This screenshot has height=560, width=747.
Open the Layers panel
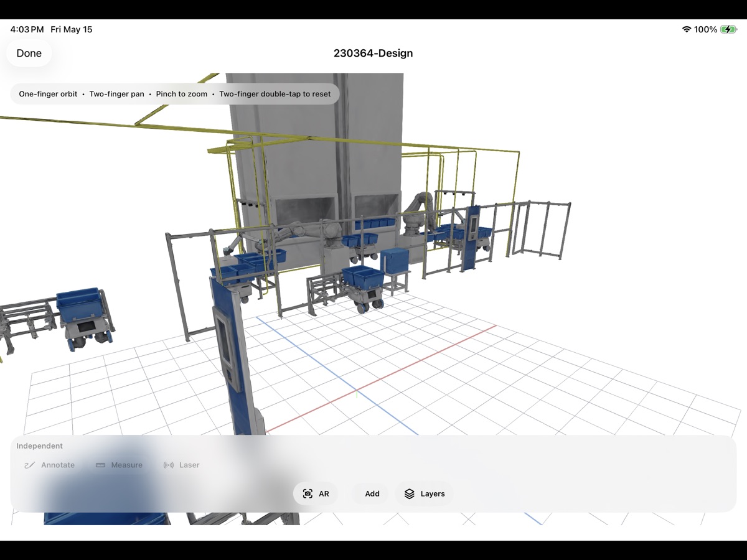click(x=424, y=493)
